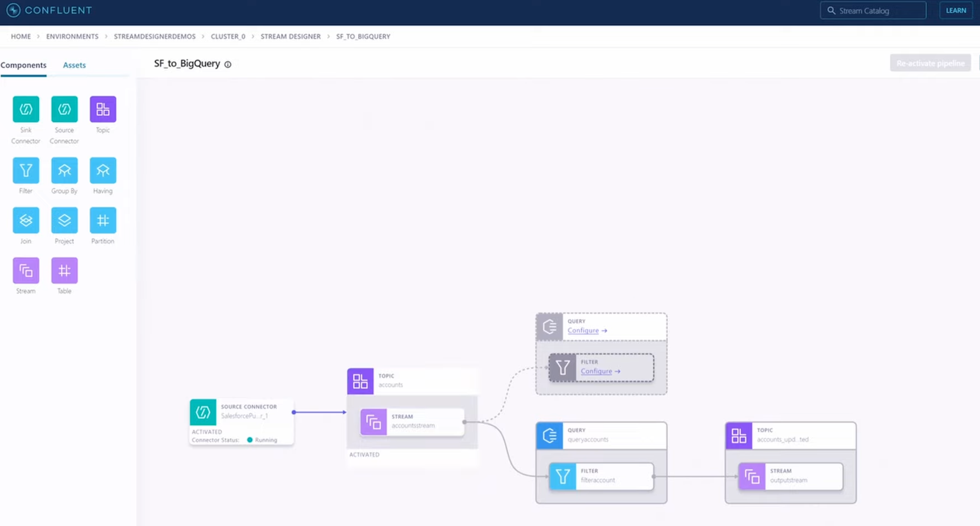Click the Salesforce source connector node icon
980x526 pixels.
tap(203, 412)
